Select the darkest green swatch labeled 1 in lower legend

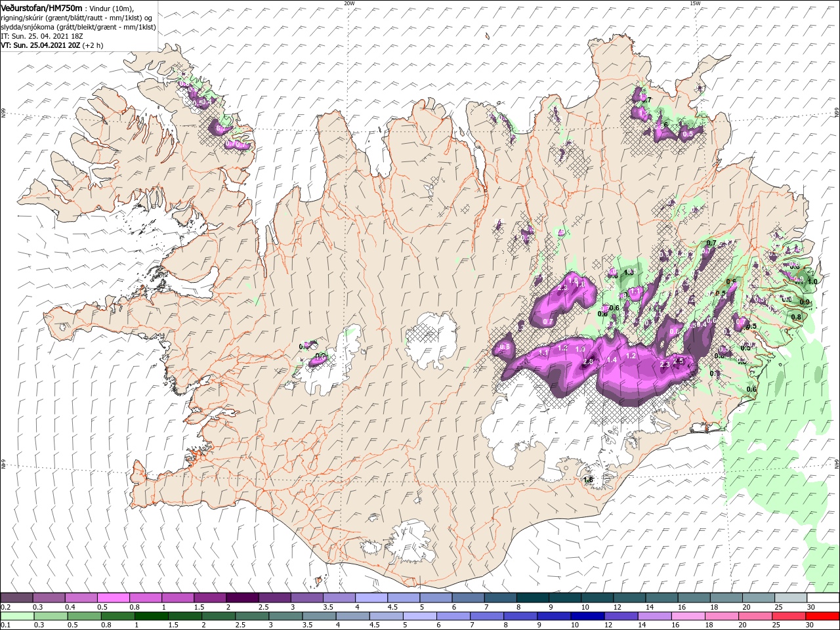152,616
